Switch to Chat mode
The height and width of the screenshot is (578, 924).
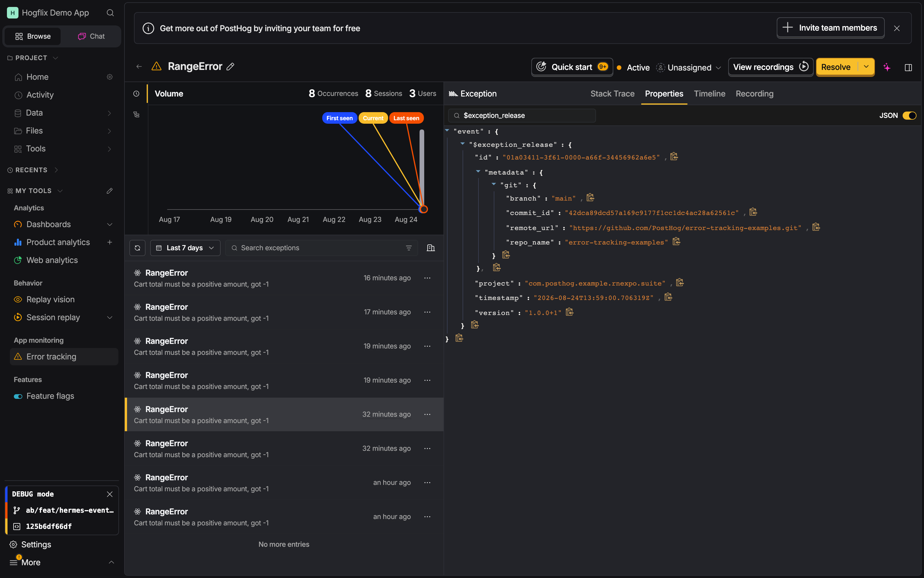(x=91, y=36)
